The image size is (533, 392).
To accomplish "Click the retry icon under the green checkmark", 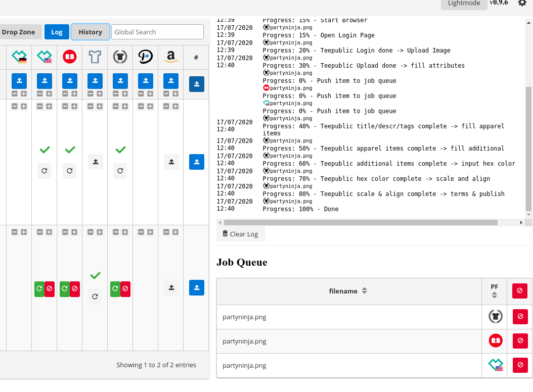I will [44, 171].
